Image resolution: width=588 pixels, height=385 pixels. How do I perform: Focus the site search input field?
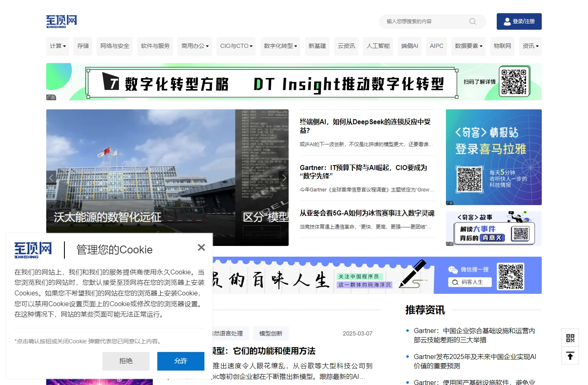tap(425, 21)
